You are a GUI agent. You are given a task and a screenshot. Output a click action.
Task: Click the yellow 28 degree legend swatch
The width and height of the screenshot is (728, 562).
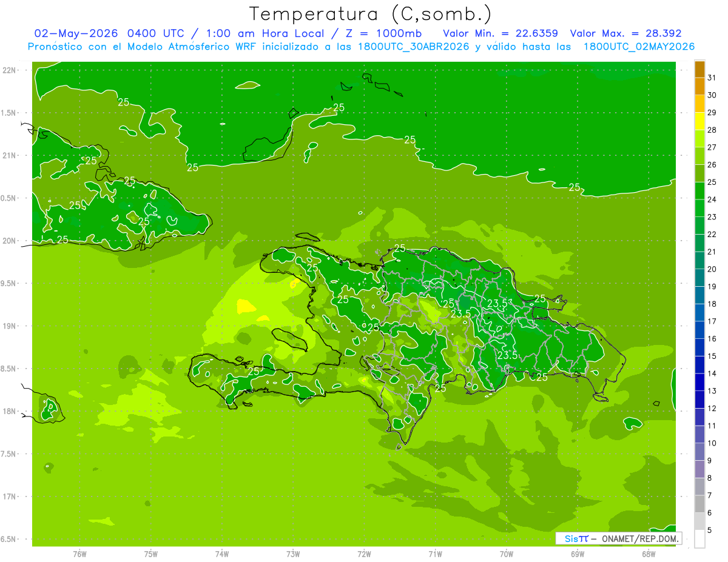[699, 122]
